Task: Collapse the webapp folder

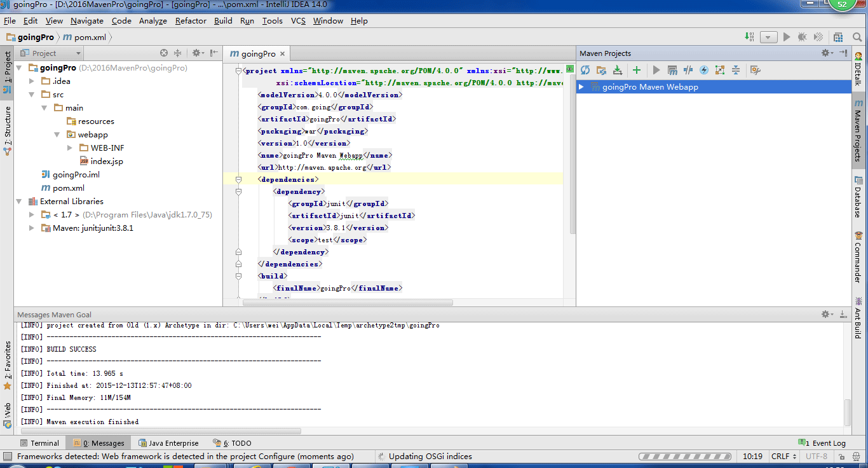Action: pyautogui.click(x=58, y=134)
